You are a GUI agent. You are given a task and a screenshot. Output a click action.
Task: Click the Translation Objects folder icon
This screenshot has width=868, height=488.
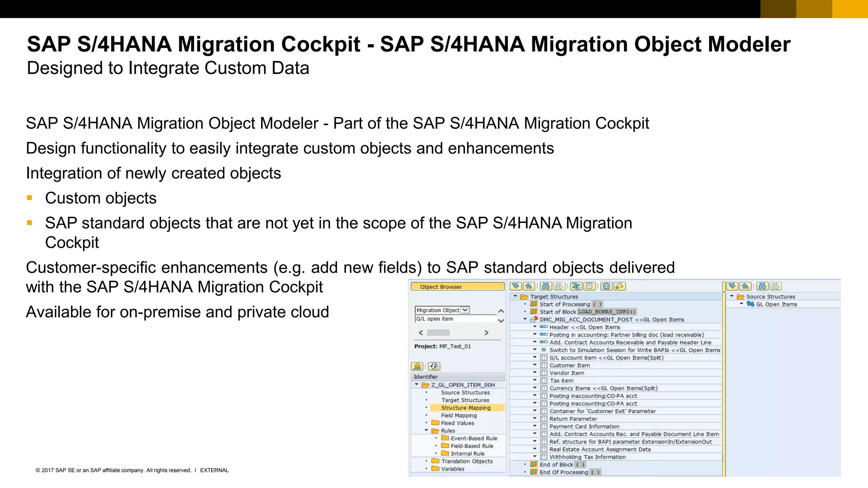(435, 461)
